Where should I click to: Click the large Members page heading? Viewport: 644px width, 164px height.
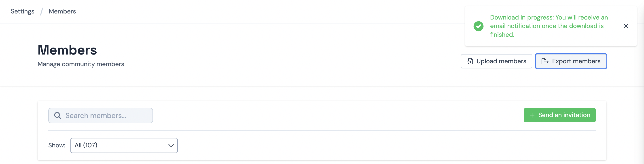67,50
